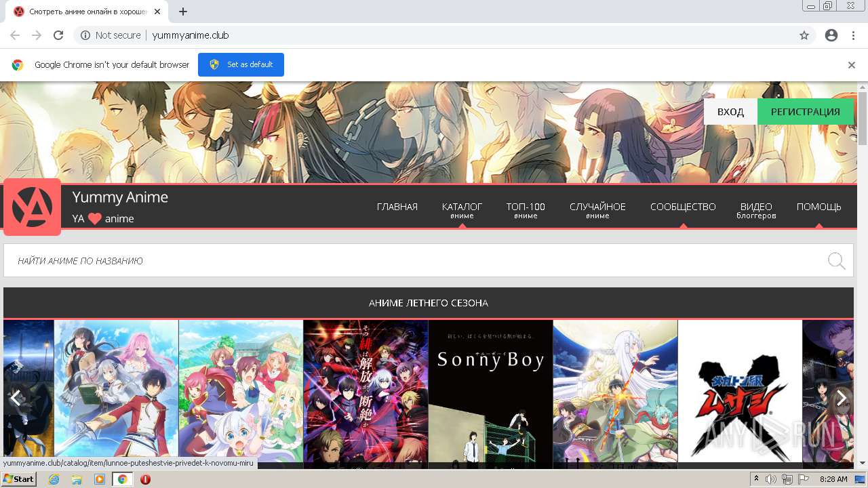
Task: Click the РЕГИСТРАЦИЯ button
Action: coord(805,112)
